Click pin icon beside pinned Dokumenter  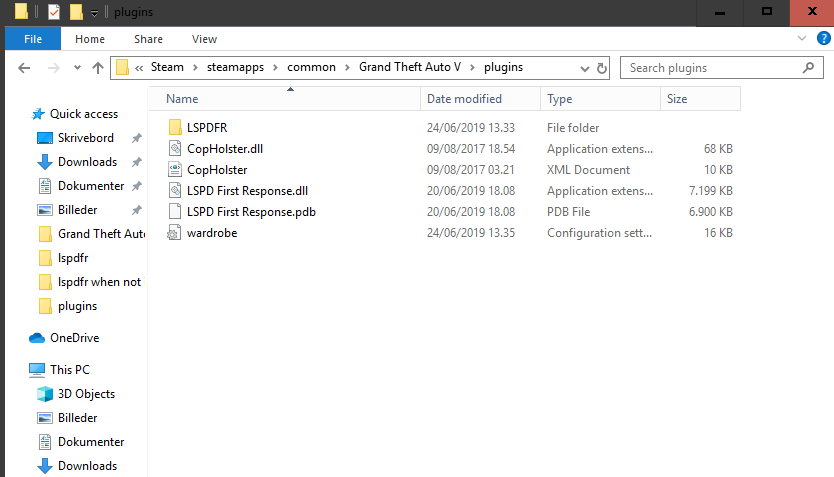point(137,186)
